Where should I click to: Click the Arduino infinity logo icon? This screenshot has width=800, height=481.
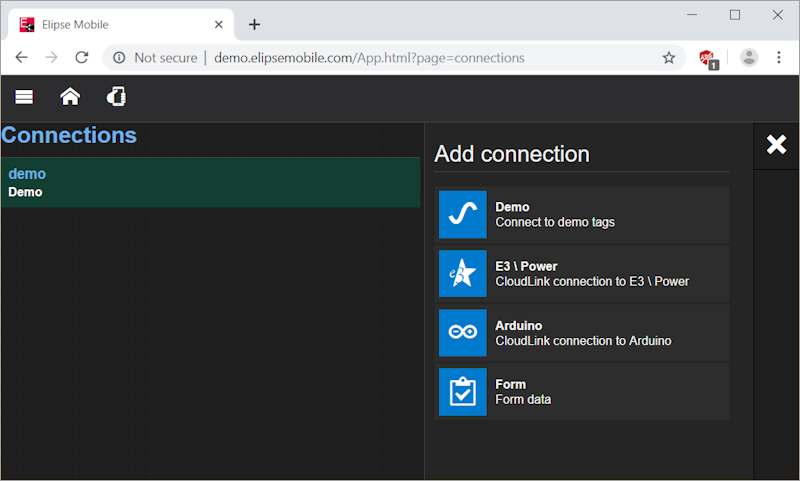click(x=462, y=332)
